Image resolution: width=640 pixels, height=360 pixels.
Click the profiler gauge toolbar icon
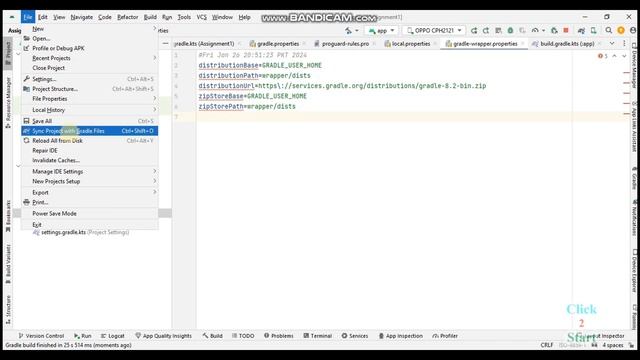tap(535, 31)
